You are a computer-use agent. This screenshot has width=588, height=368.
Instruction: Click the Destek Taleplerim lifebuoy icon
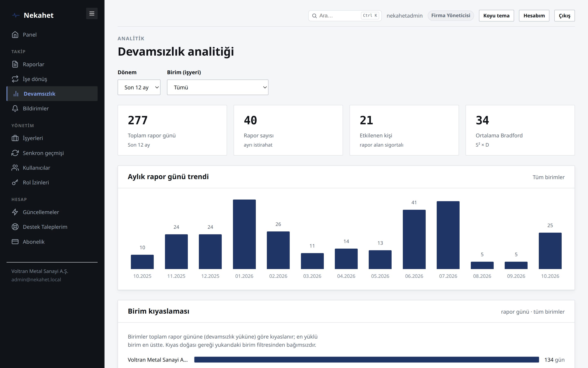[15, 227]
